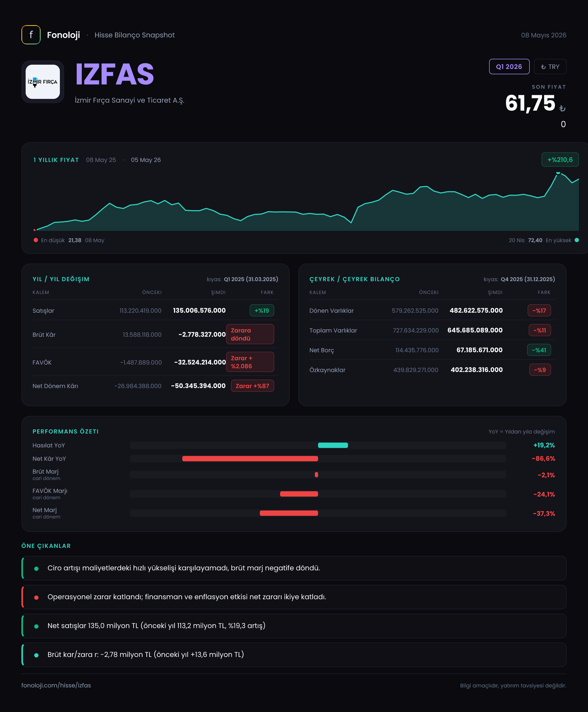Image resolution: width=588 pixels, height=712 pixels.
Task: Click the 'Zarar +%87' Net Dönem Kârı badge
Action: (252, 386)
